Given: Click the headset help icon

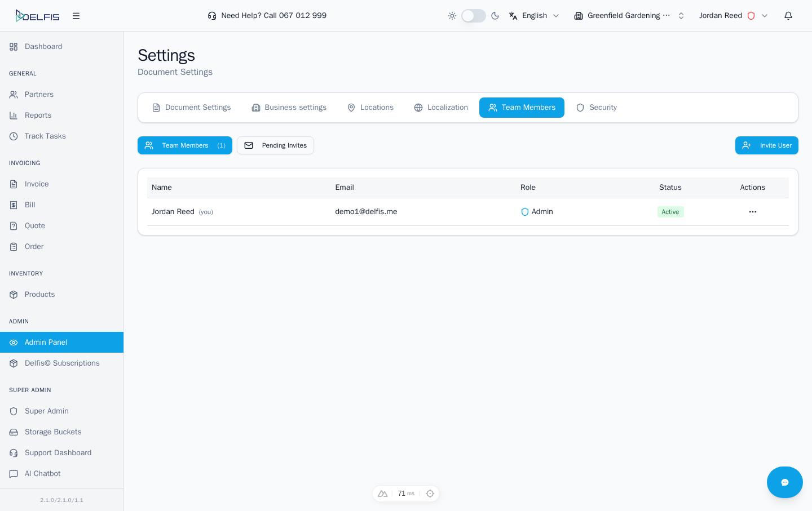Looking at the screenshot, I should [212, 16].
